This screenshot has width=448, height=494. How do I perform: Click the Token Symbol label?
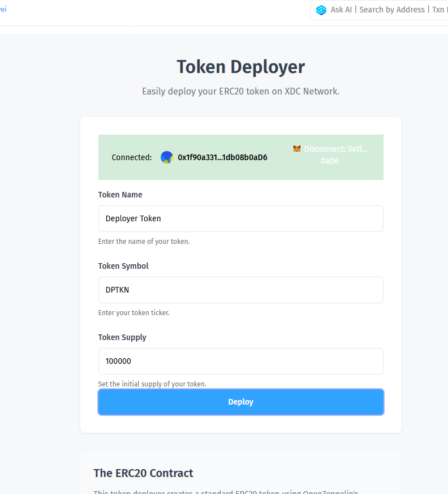pos(123,266)
